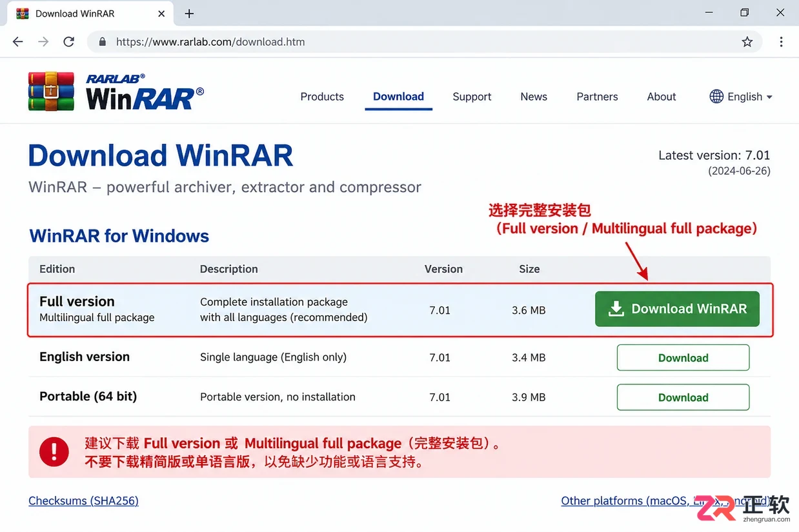Screen dimensions: 799x532
Task: Click the WinRAR for Windows heading
Action: (x=119, y=236)
